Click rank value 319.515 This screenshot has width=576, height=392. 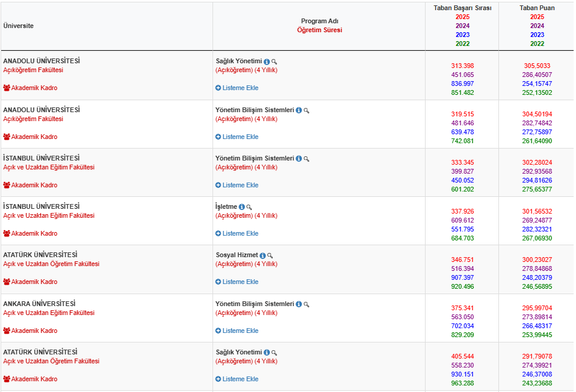(463, 115)
